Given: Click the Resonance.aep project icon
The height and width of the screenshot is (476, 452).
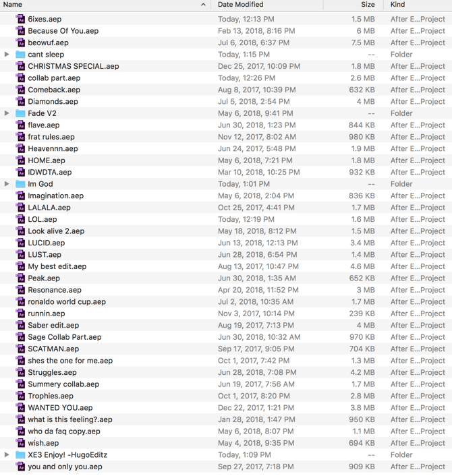Looking at the screenshot, I should (20, 290).
